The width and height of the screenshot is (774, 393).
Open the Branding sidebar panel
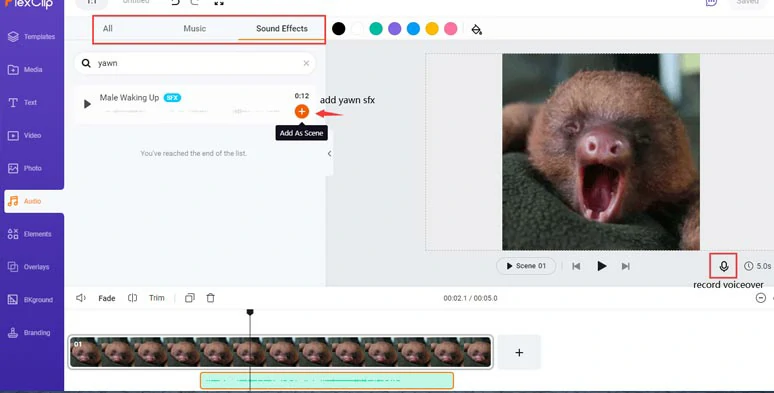click(x=29, y=333)
